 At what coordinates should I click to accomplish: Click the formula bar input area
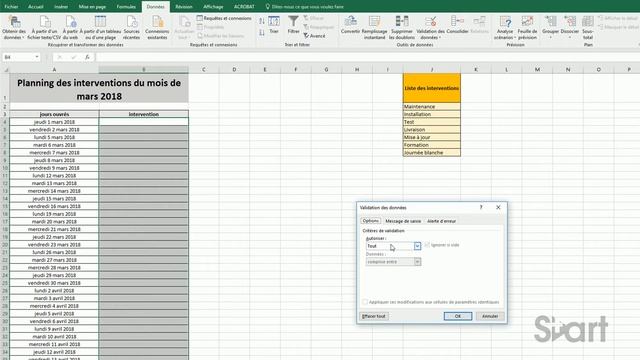(x=367, y=57)
